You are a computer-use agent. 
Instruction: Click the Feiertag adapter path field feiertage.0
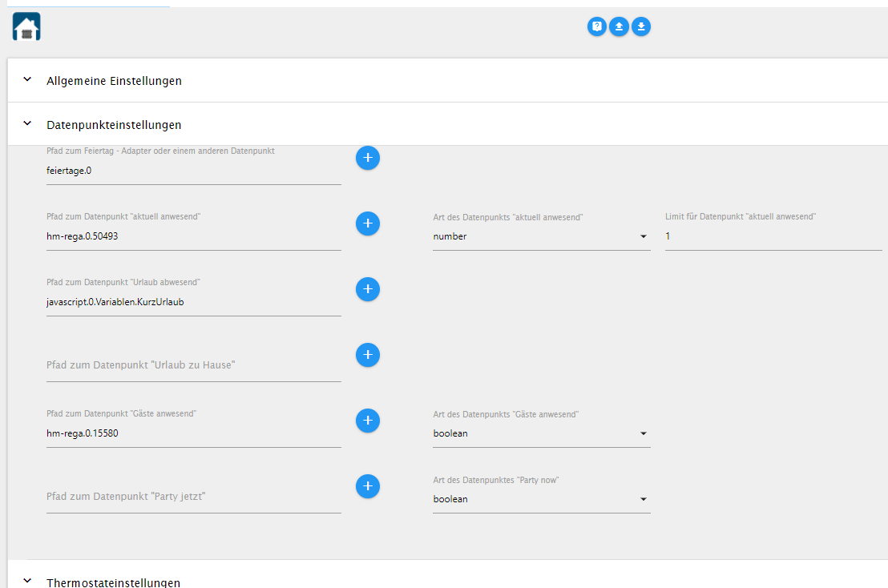coord(194,171)
